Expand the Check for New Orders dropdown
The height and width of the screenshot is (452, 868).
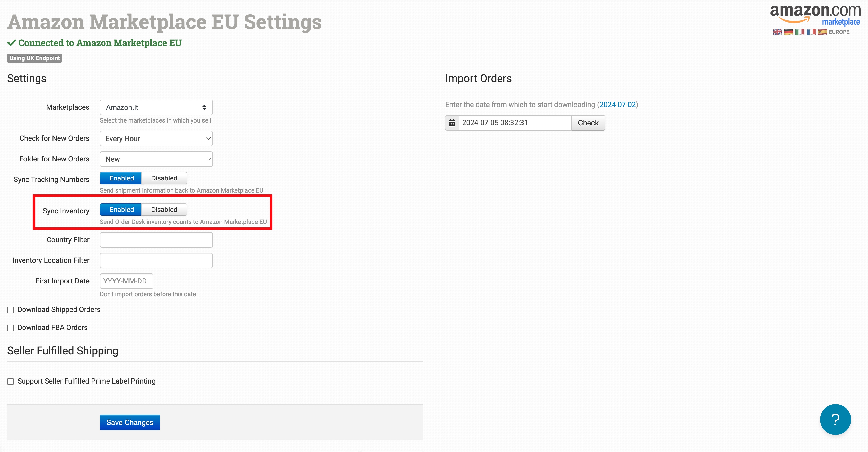point(156,138)
